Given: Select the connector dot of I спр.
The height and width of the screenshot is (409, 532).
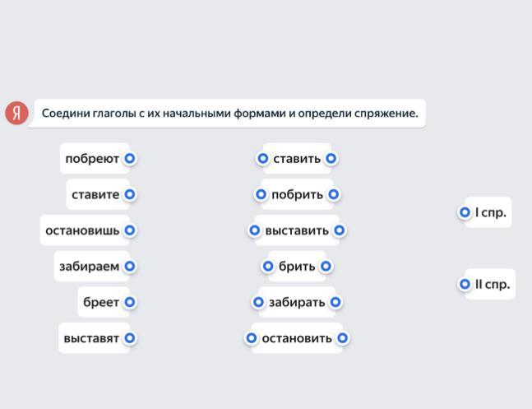Looking at the screenshot, I should [x=465, y=213].
